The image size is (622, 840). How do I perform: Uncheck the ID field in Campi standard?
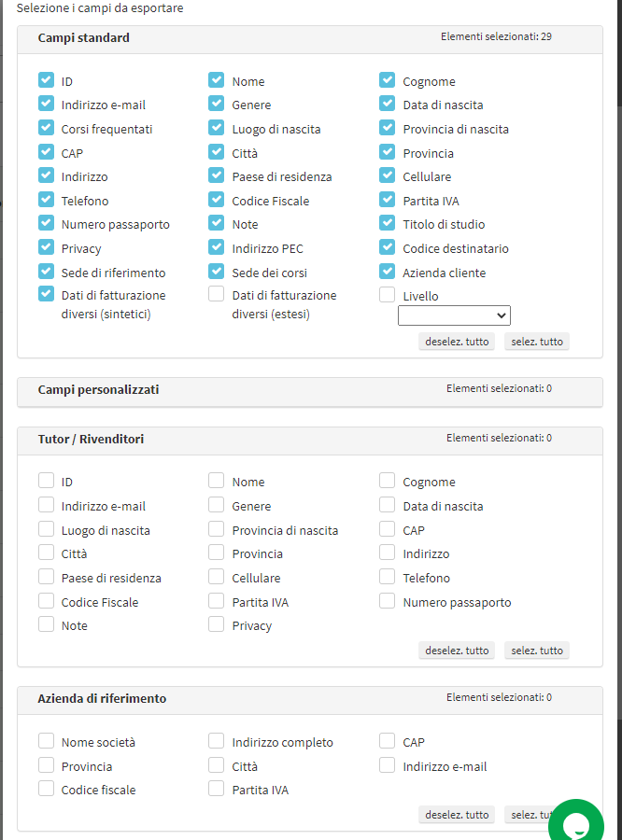[x=46, y=80]
